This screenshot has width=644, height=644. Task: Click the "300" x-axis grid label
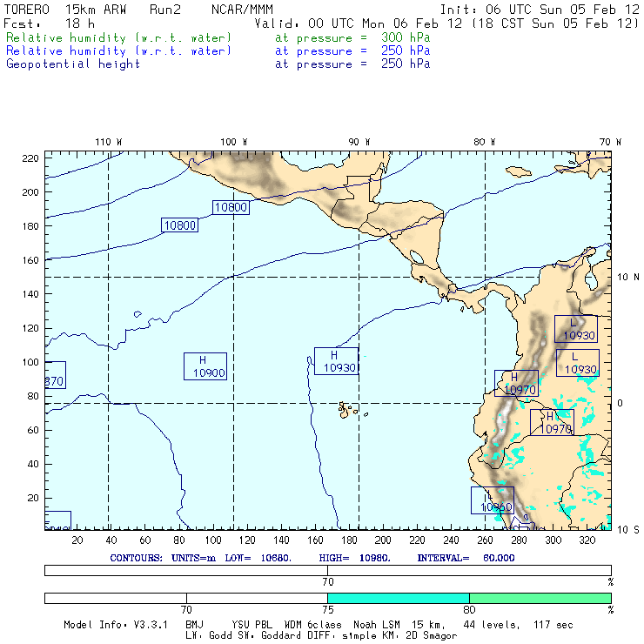pos(553,540)
